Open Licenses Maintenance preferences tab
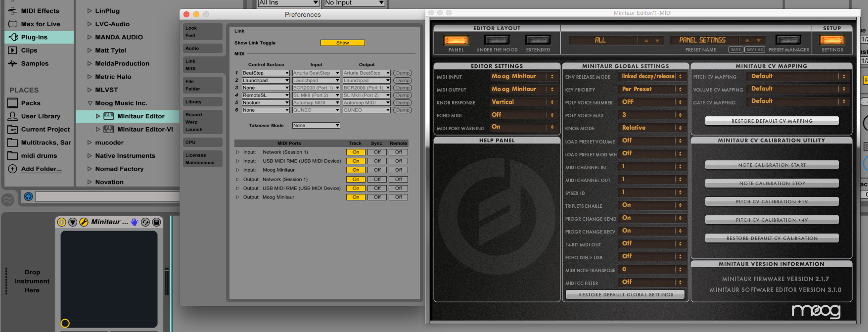Image resolution: width=868 pixels, height=332 pixels. (203, 159)
